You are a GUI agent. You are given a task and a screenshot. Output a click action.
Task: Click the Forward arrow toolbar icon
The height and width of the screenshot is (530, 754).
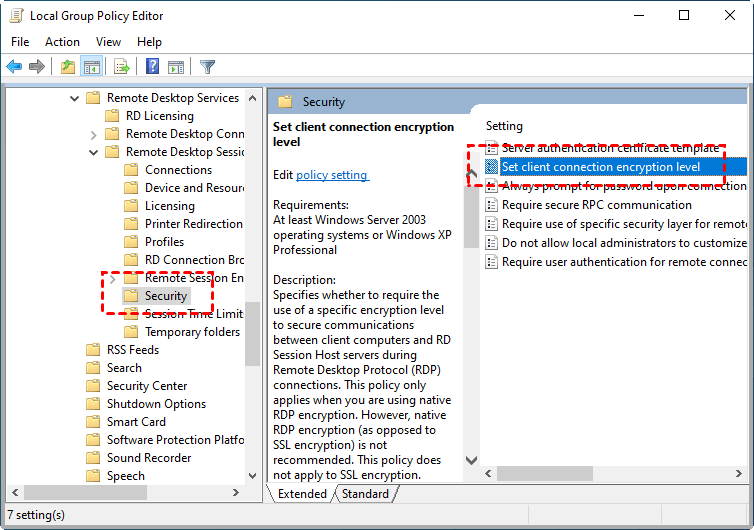pos(37,67)
